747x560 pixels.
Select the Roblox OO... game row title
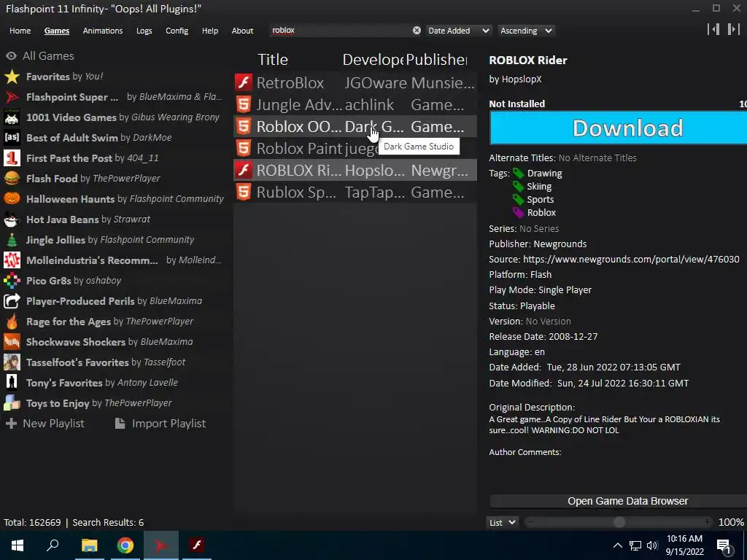tap(298, 127)
